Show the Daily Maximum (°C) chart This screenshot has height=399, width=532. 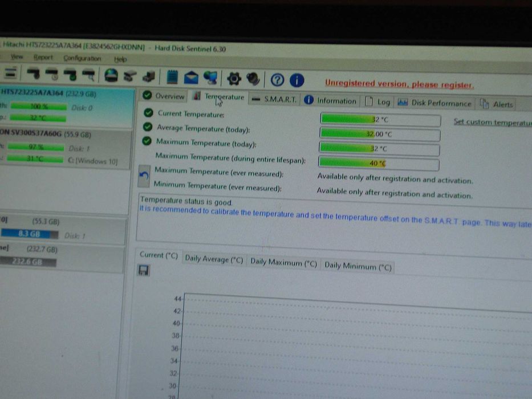[x=283, y=263]
